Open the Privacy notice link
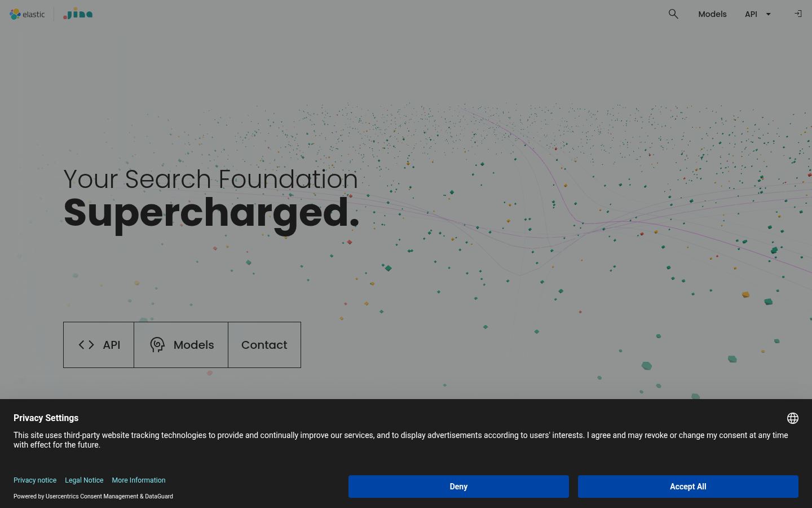This screenshot has height=508, width=812. click(x=35, y=480)
